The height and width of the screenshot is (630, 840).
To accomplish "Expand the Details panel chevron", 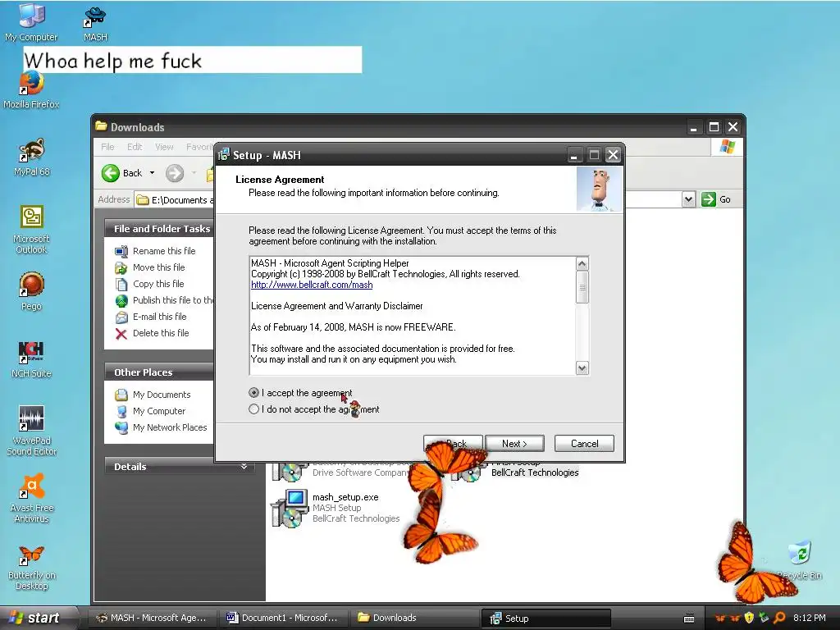I will pos(244,467).
